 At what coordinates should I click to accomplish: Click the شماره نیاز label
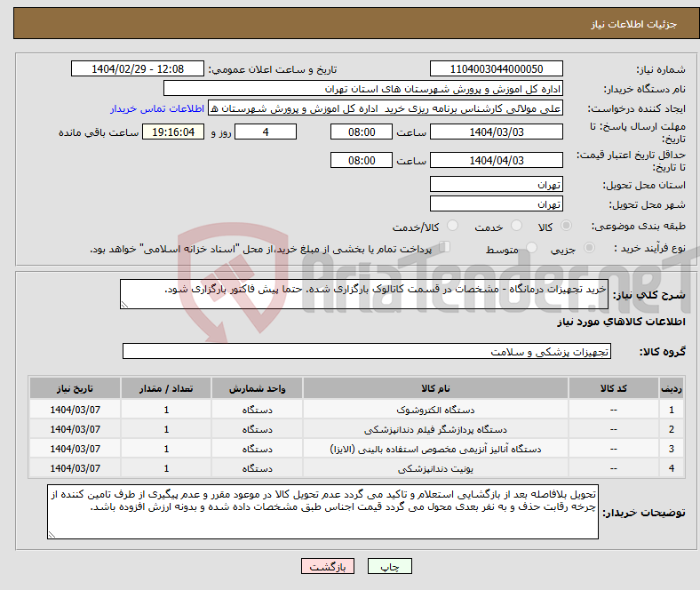pyautogui.click(x=661, y=69)
